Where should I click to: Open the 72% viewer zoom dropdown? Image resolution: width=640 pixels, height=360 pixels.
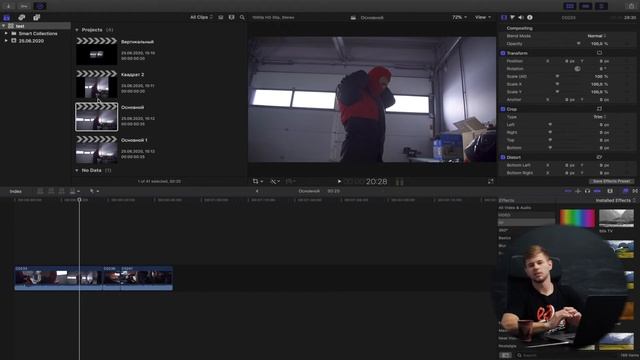[459, 18]
